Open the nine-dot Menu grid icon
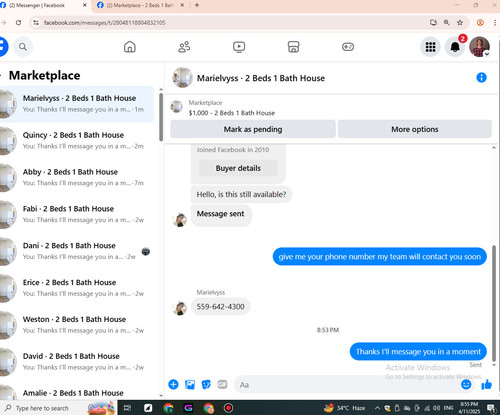Image resolution: width=500 pixels, height=415 pixels. 430,47
